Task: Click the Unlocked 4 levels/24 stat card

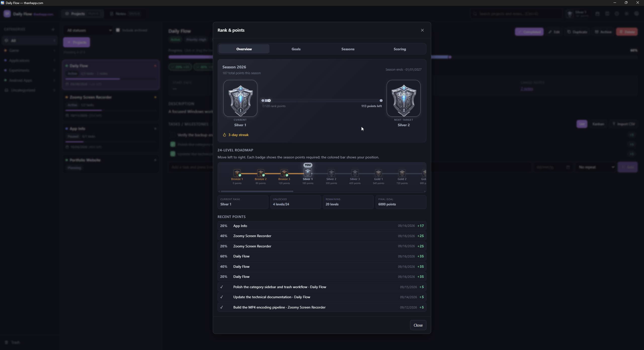Action: [x=296, y=202]
